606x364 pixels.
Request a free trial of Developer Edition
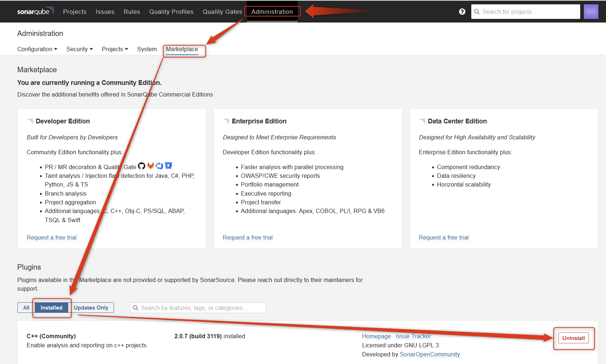tap(51, 237)
